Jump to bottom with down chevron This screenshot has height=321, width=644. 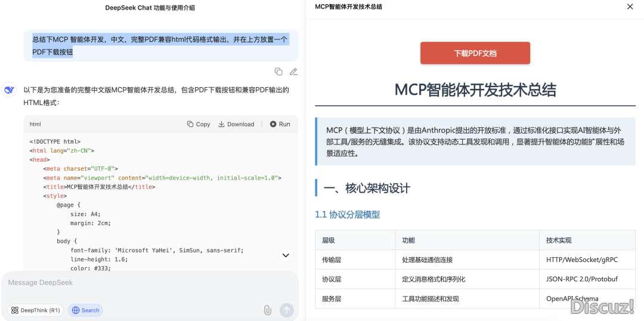click(x=286, y=255)
